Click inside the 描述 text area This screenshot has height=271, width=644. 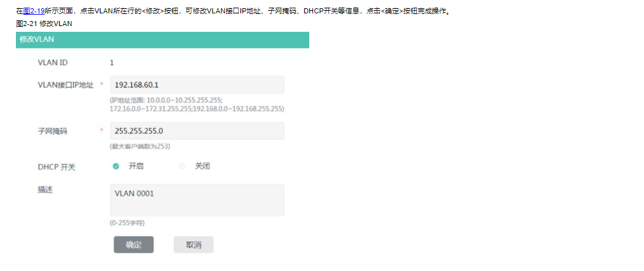[x=197, y=200]
